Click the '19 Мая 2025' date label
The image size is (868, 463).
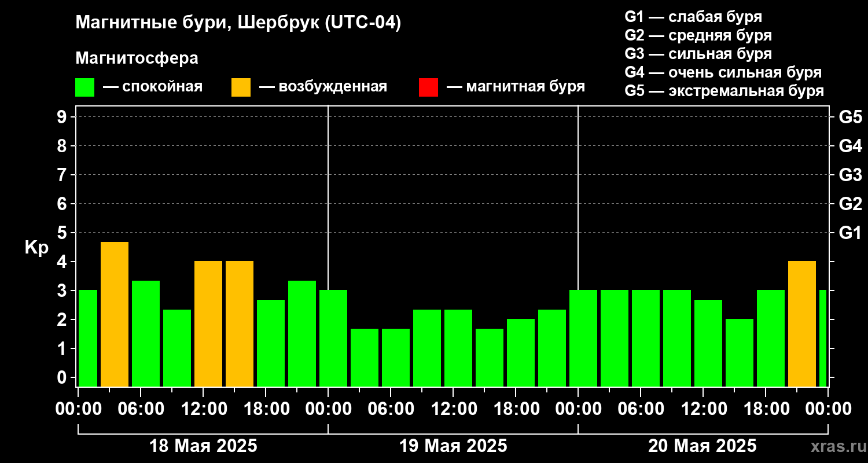click(453, 446)
